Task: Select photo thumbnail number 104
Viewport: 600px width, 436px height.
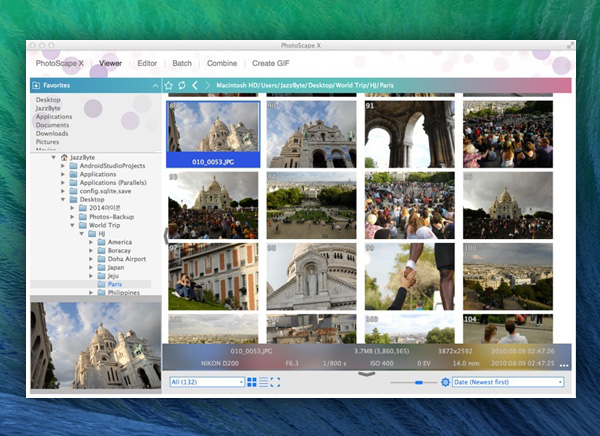Action: pos(508,329)
